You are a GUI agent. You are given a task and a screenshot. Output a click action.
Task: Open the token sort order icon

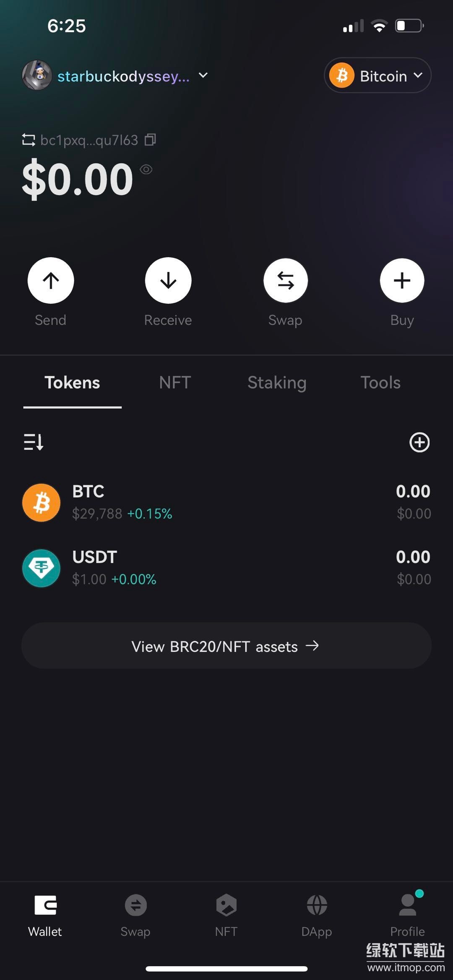pyautogui.click(x=34, y=442)
